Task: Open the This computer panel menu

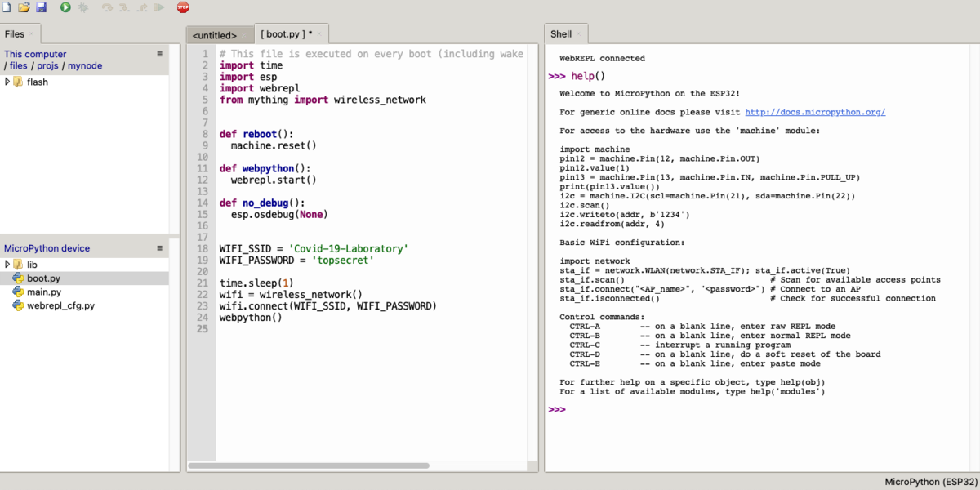Action: click(x=160, y=54)
